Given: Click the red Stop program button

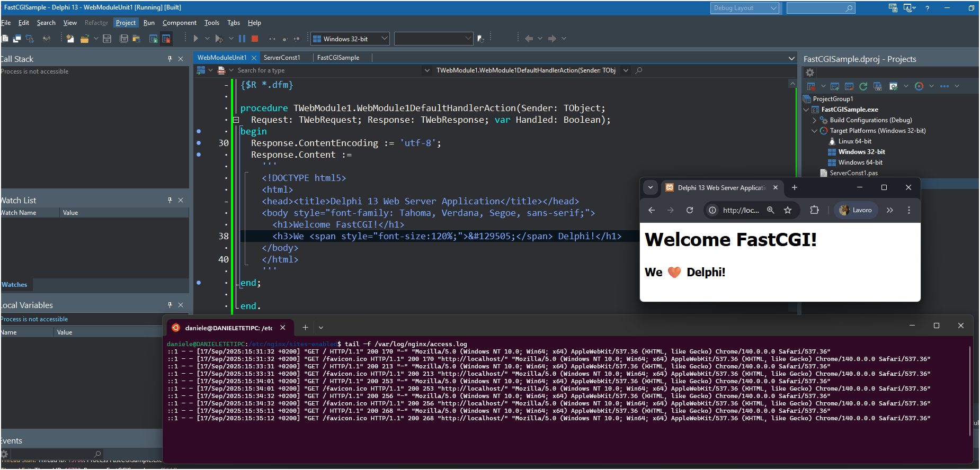Looking at the screenshot, I should click(x=255, y=39).
